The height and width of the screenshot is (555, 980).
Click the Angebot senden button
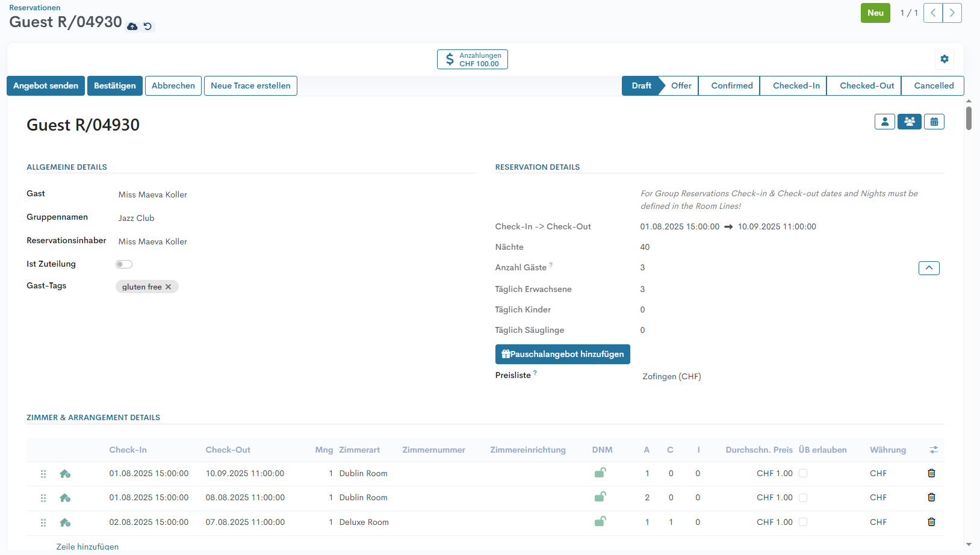[x=46, y=85]
